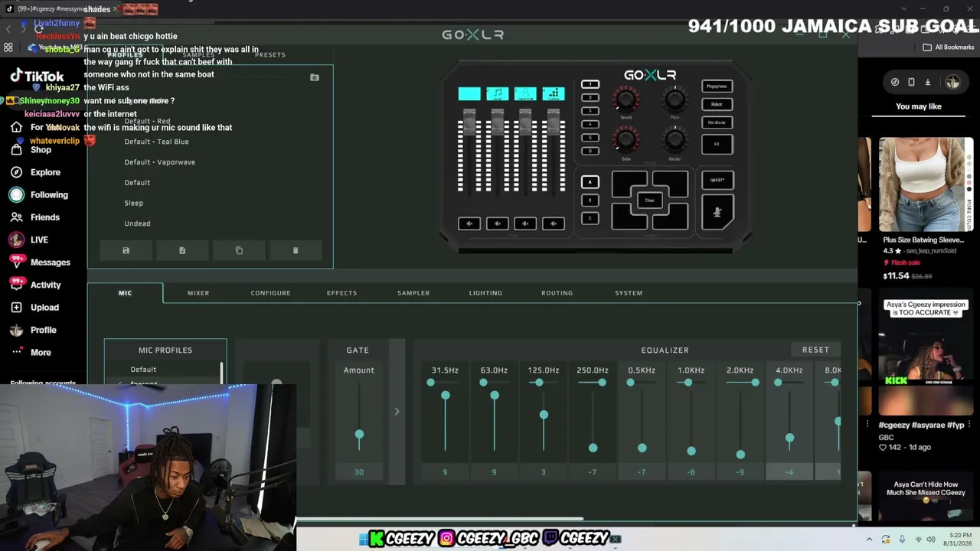Screen dimensions: 980x551
Task: Mute the fourth fader channel on the GoXLR
Action: [553, 223]
